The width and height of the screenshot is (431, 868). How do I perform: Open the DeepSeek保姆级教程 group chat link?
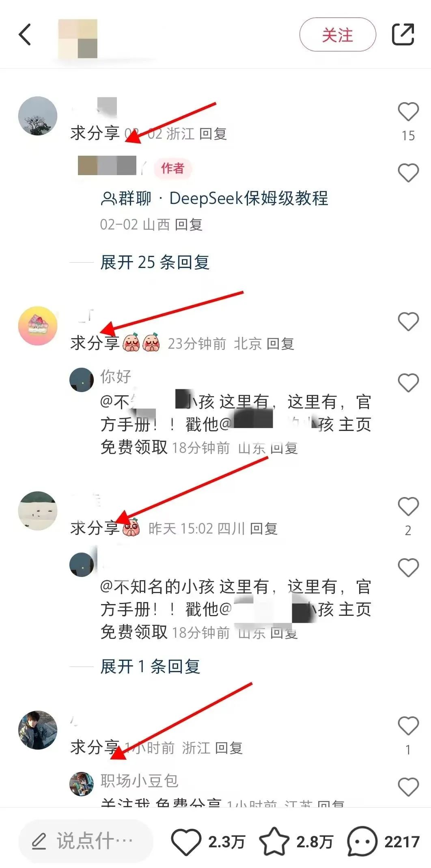[214, 198]
